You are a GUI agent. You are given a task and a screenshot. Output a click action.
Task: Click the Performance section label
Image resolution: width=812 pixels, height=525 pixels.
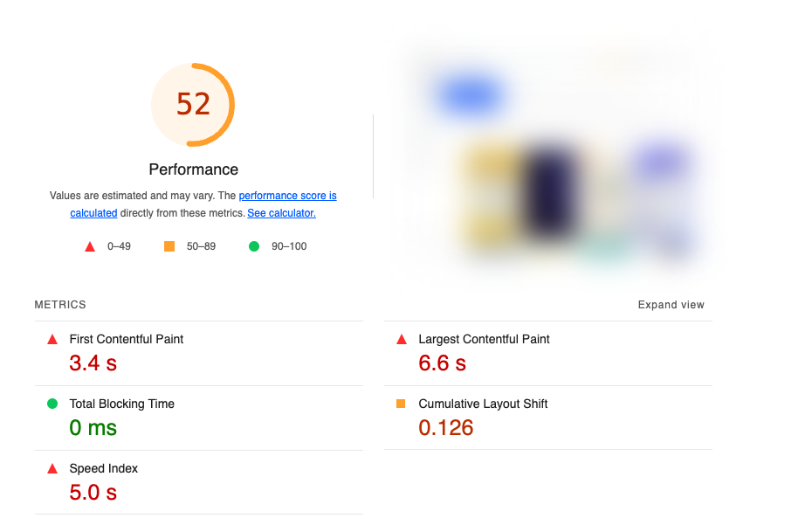pyautogui.click(x=193, y=169)
